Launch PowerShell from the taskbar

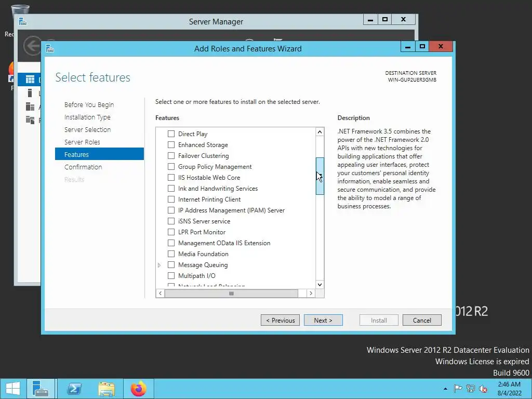(x=74, y=389)
